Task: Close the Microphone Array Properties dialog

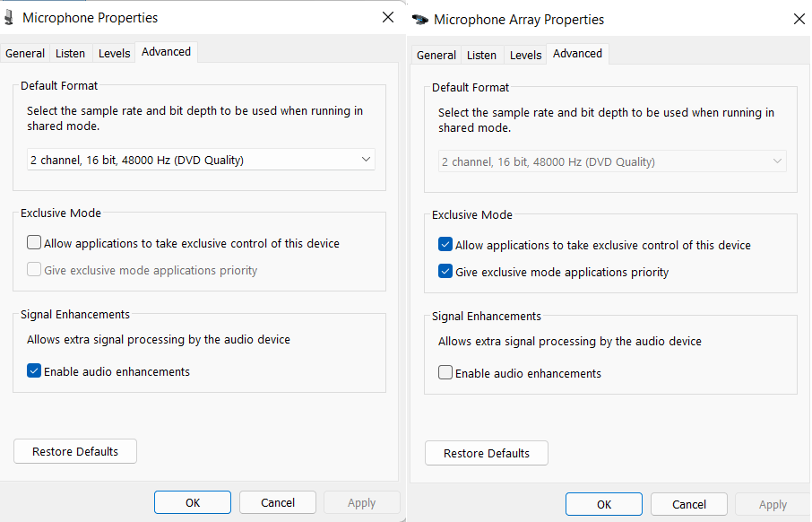Action: [x=799, y=19]
